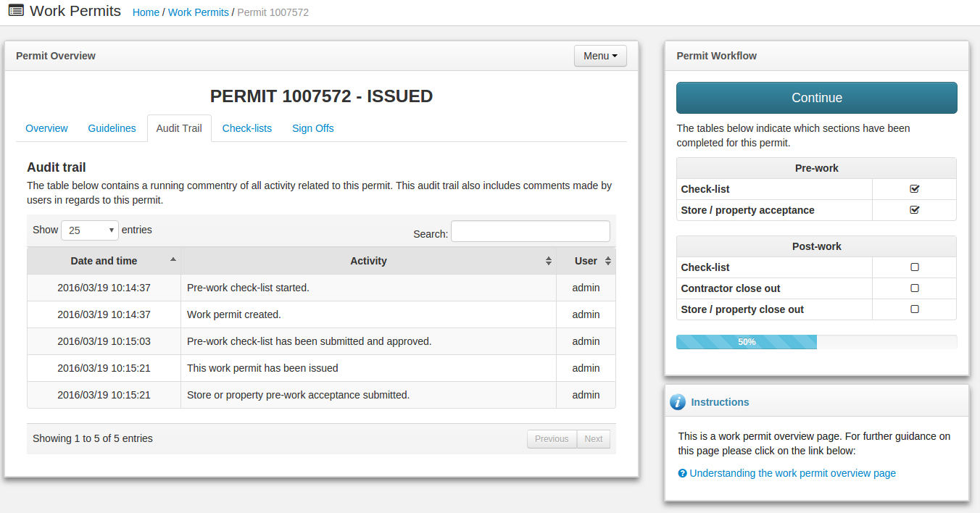Toggle the Pre-work Check-list checkbox

[x=914, y=189]
